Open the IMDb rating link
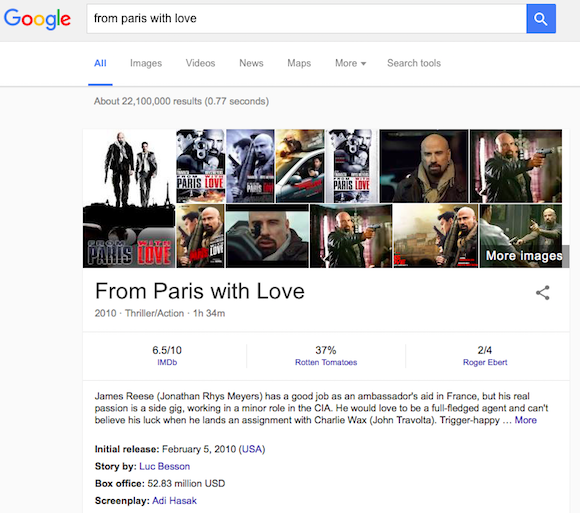This screenshot has height=513, width=580. [167, 362]
